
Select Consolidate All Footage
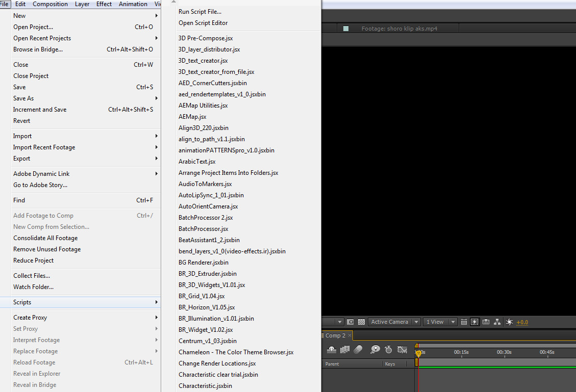(x=86, y=238)
